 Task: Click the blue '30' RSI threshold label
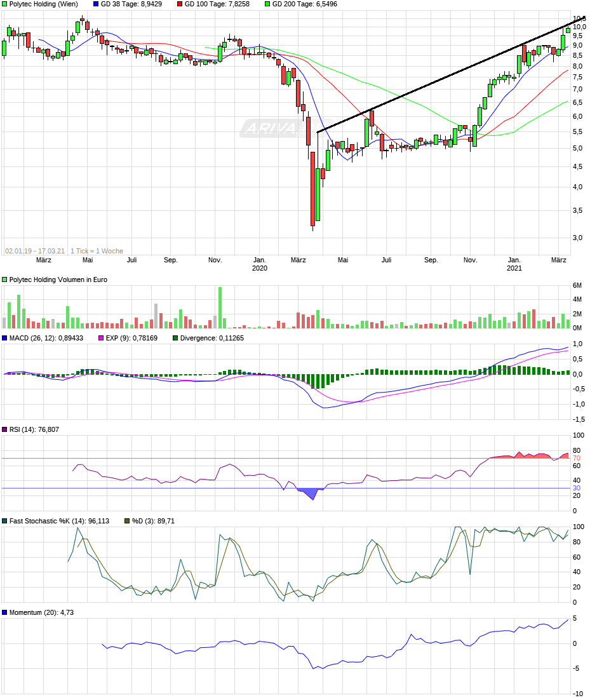tap(577, 488)
